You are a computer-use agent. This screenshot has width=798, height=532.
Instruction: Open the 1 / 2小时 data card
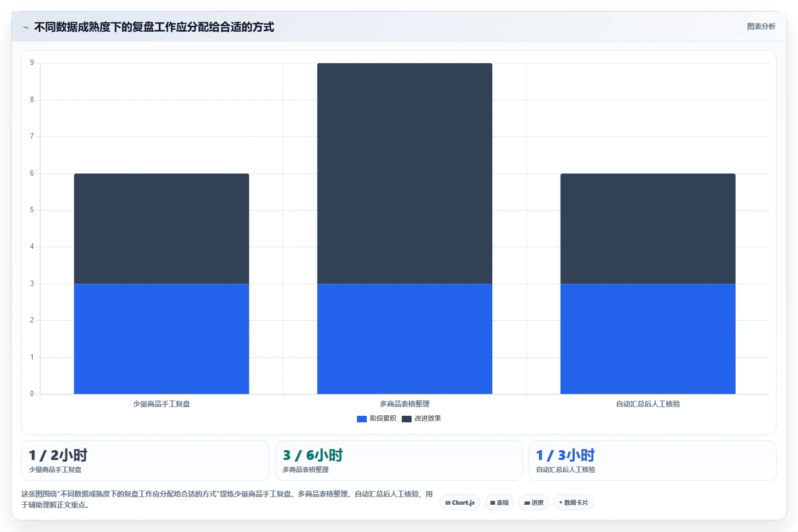click(145, 461)
